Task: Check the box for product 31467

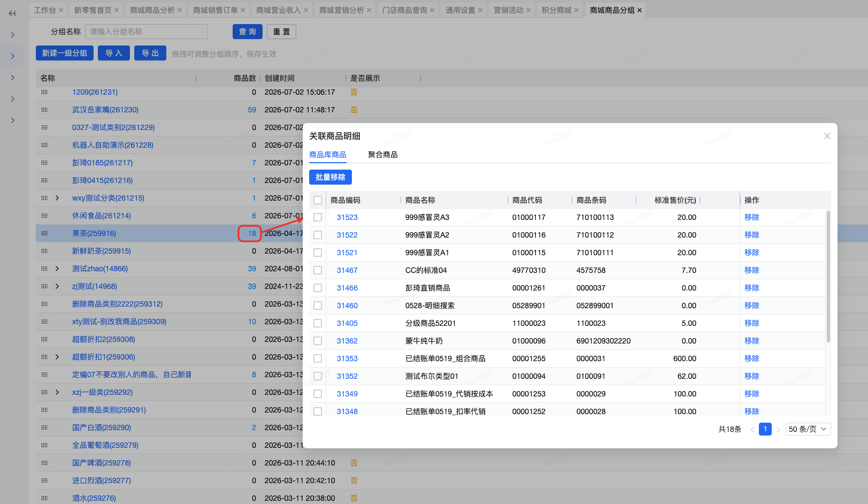Action: click(318, 270)
